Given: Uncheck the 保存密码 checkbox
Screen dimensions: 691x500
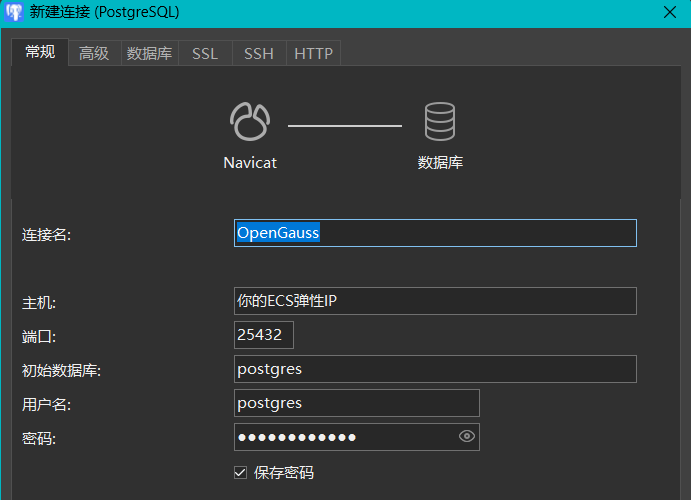Looking at the screenshot, I should click(x=240, y=473).
